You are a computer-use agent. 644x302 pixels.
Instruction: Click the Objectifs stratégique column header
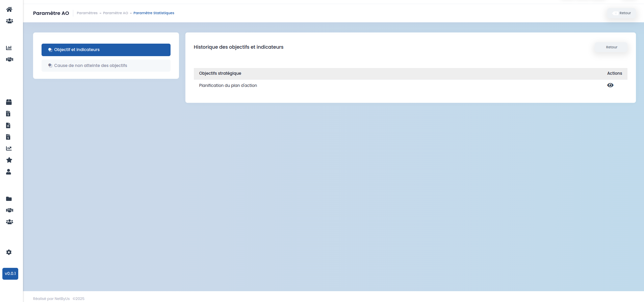pyautogui.click(x=220, y=73)
